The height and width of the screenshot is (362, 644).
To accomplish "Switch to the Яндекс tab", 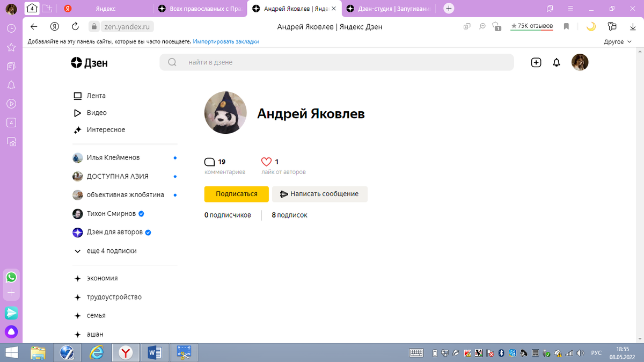I will (105, 9).
